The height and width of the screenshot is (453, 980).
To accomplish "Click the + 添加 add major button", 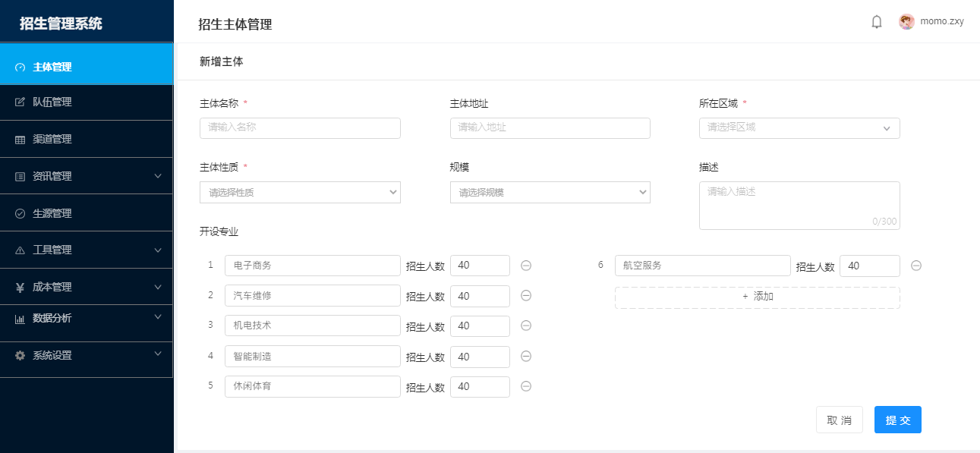I will pyautogui.click(x=758, y=297).
